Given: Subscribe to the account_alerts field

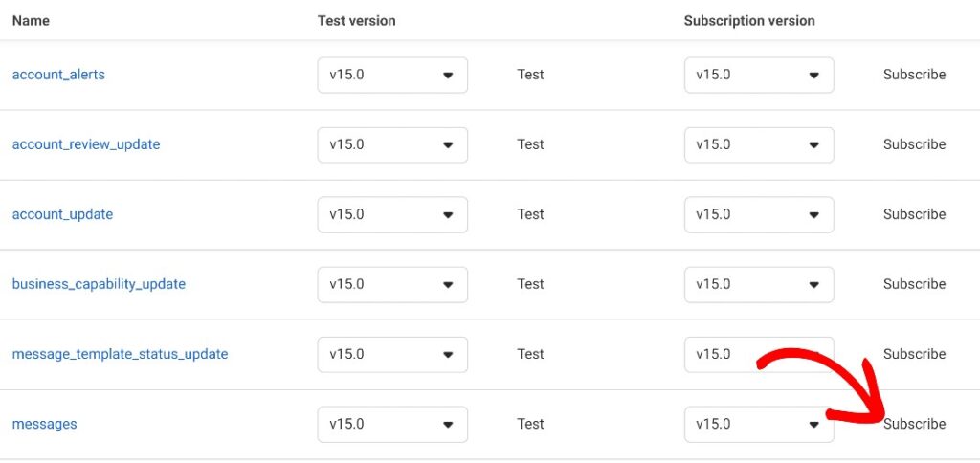Looking at the screenshot, I should coord(914,75).
